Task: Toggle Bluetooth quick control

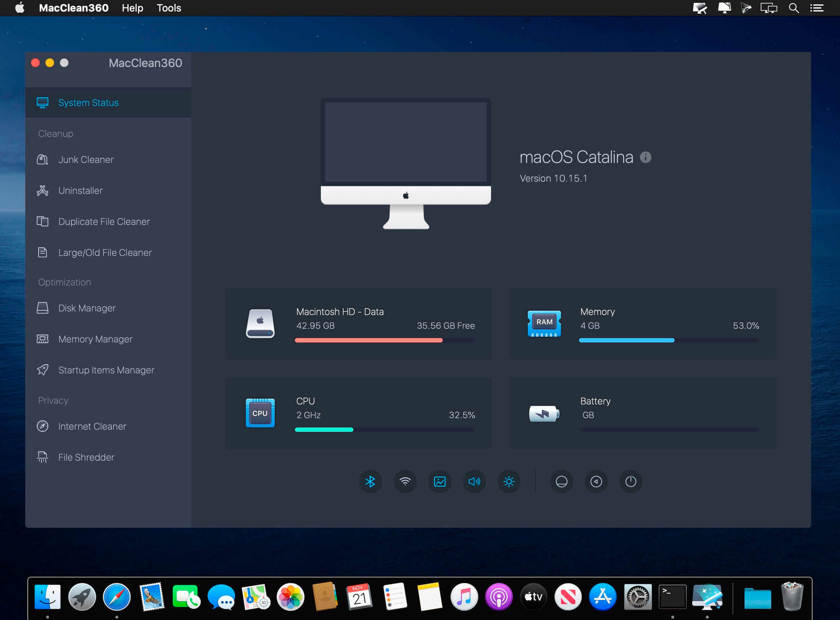Action: pyautogui.click(x=370, y=482)
